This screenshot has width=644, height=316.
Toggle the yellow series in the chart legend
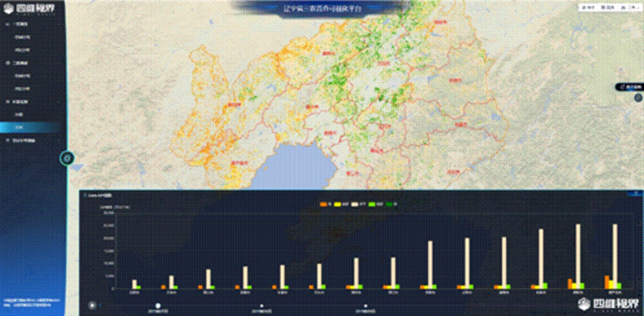coord(342,204)
